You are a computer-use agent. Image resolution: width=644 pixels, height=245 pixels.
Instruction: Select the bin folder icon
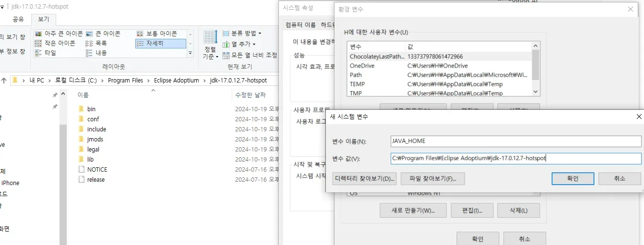[81, 109]
